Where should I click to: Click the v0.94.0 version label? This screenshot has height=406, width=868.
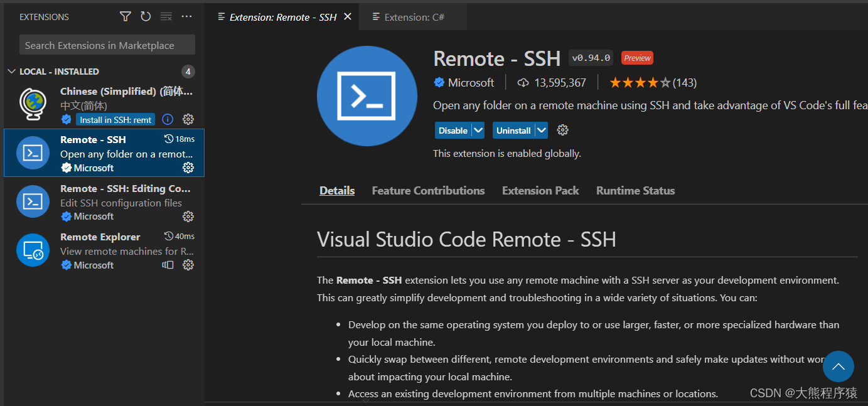pyautogui.click(x=591, y=58)
